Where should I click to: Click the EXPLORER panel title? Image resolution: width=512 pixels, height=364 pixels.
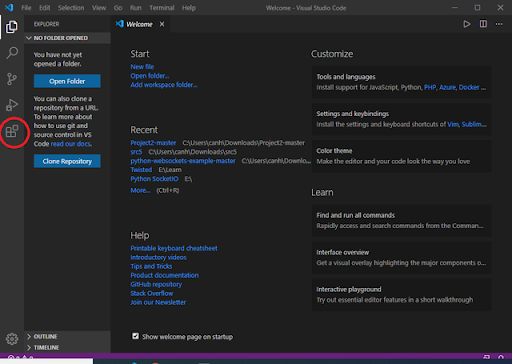46,24
